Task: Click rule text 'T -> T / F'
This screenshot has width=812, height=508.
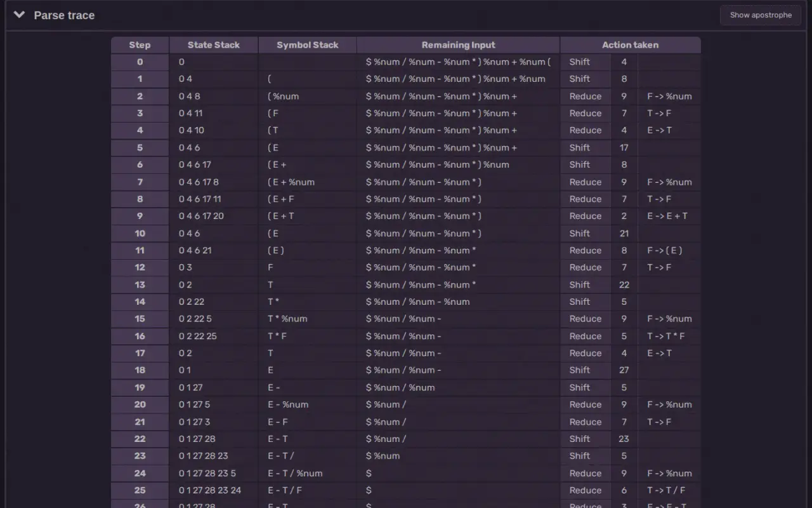Action: (x=666, y=490)
